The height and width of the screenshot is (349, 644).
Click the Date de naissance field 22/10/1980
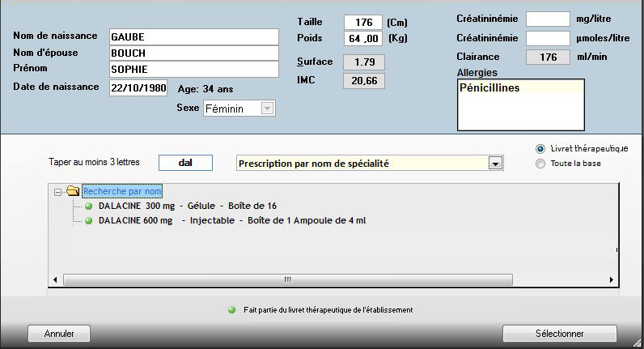[138, 88]
